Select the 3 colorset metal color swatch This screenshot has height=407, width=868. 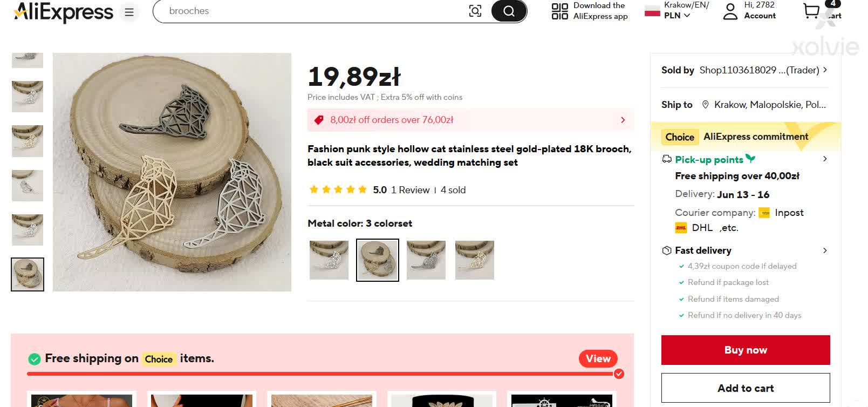[378, 260]
